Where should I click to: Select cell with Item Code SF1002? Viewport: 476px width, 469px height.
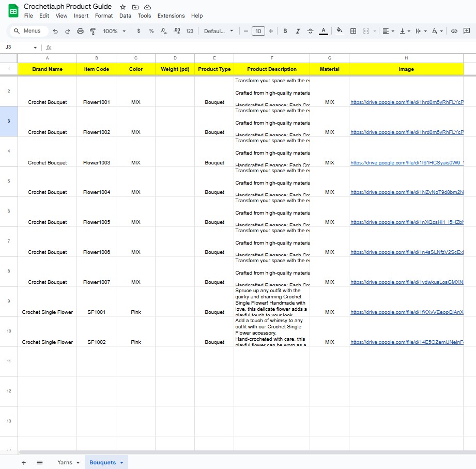pos(96,331)
